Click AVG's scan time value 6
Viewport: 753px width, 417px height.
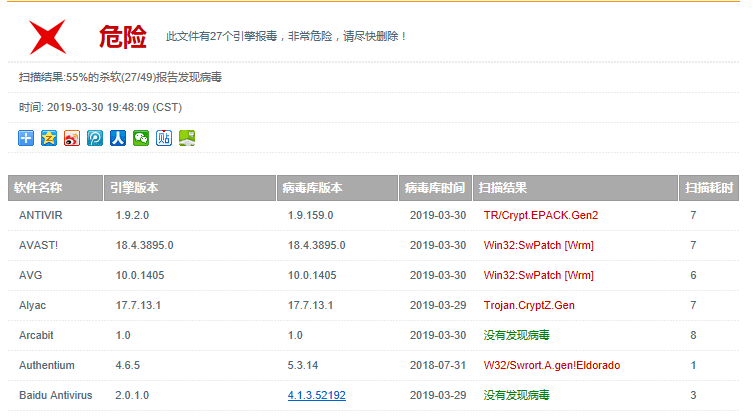[693, 275]
